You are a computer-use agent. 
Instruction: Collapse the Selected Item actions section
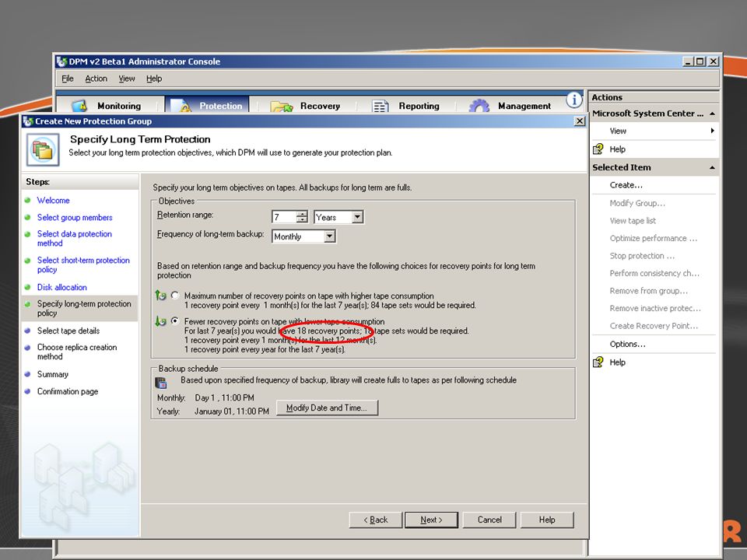pos(712,167)
